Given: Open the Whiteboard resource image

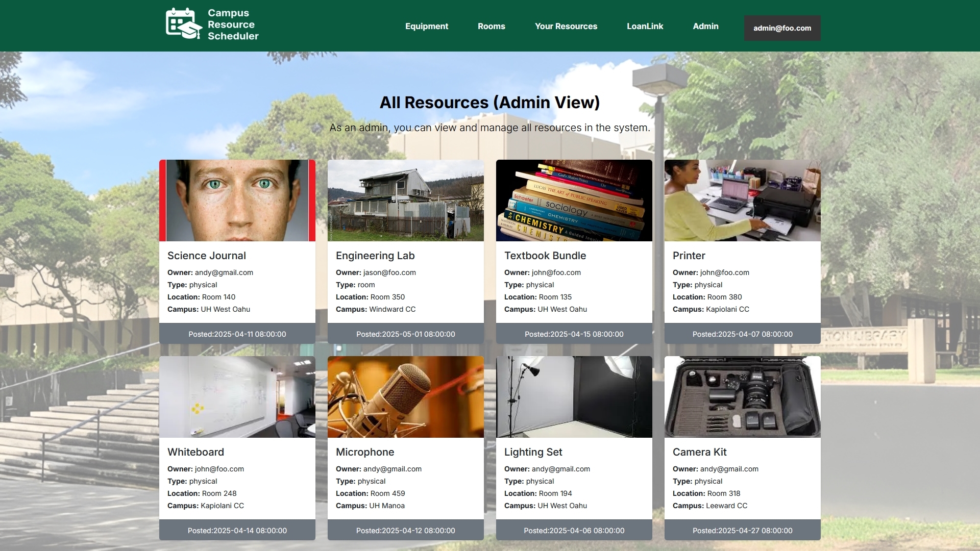Looking at the screenshot, I should 237,397.
